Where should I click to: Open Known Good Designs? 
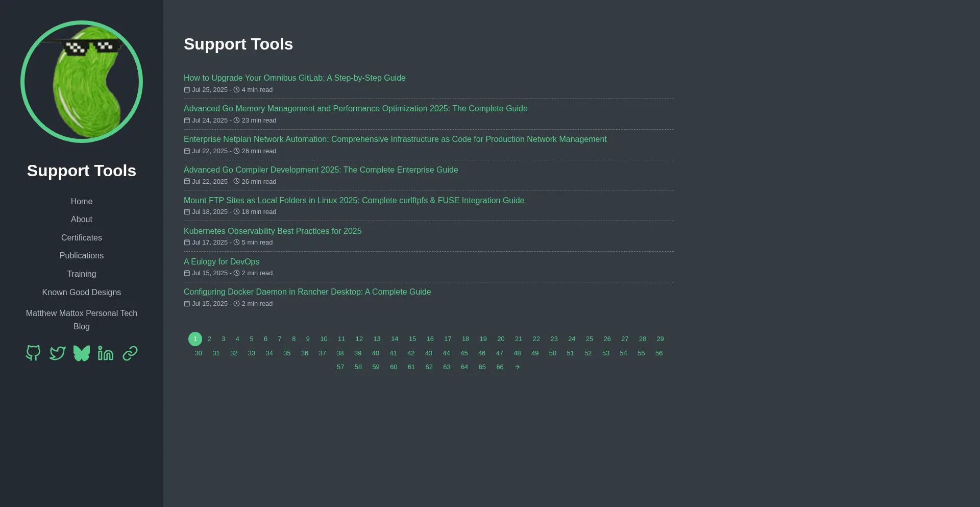coord(81,292)
